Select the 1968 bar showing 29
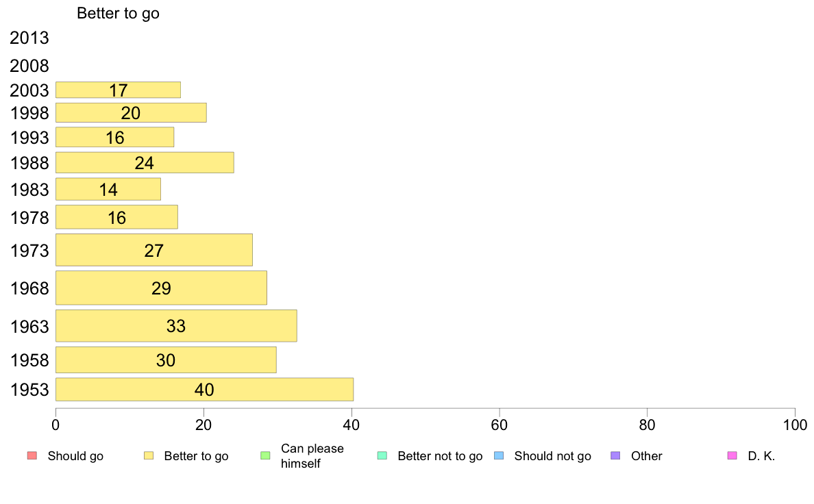Viewport: 814px width, 504px height. tap(161, 288)
